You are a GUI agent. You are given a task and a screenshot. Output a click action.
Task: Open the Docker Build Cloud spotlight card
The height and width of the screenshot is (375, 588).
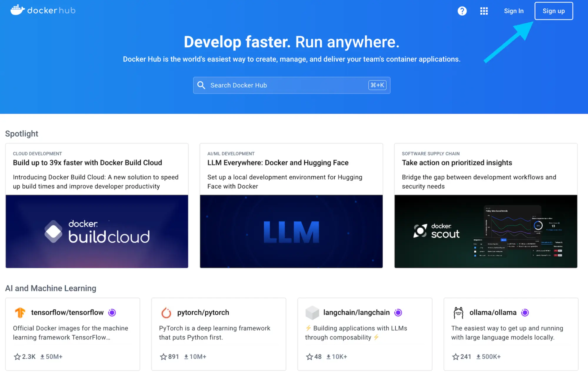[97, 205]
